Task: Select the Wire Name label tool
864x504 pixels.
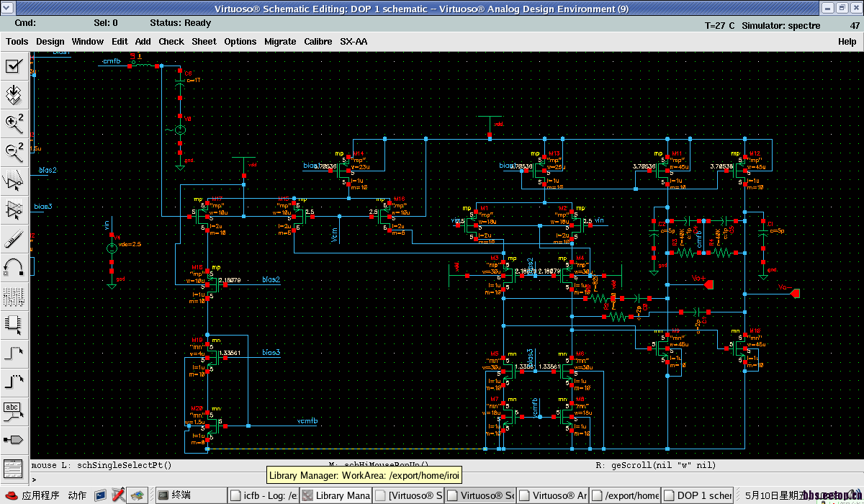Action: point(14,410)
